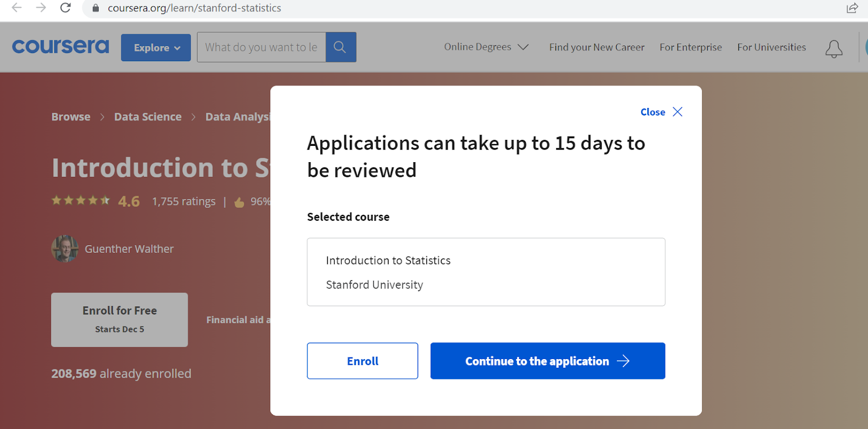This screenshot has height=429, width=868.
Task: Click the 'Stanford University' text in the dialog
Action: coord(374,285)
